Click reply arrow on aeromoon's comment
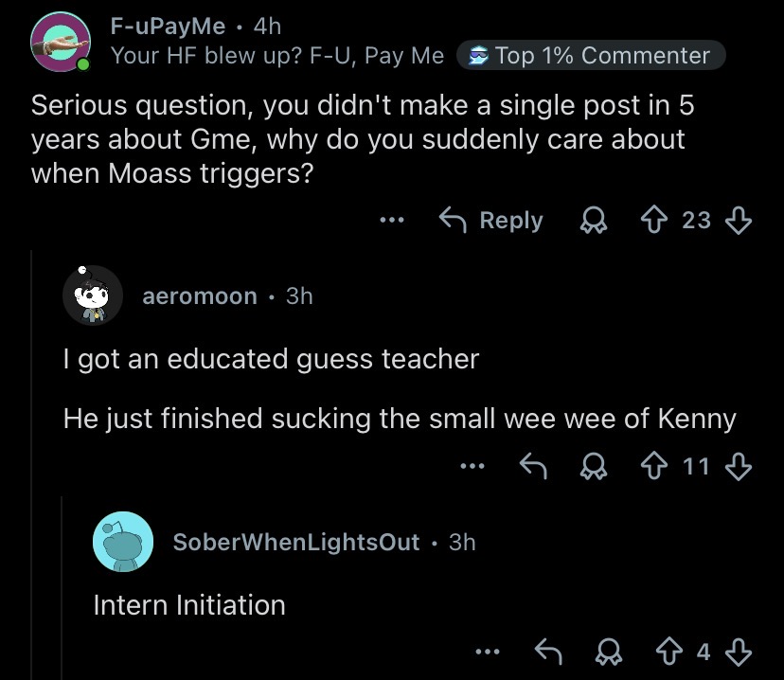This screenshot has height=680, width=784. click(x=533, y=465)
